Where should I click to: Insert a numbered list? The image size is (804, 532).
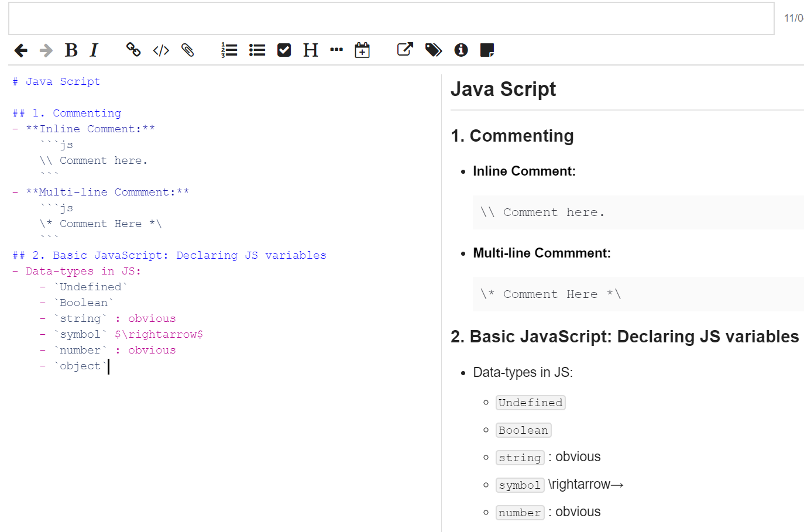[229, 50]
